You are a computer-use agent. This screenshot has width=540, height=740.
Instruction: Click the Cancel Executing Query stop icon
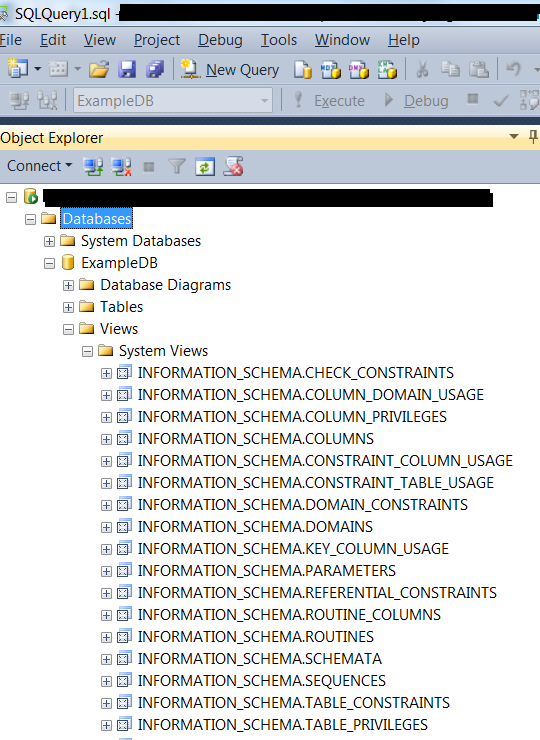coord(472,99)
